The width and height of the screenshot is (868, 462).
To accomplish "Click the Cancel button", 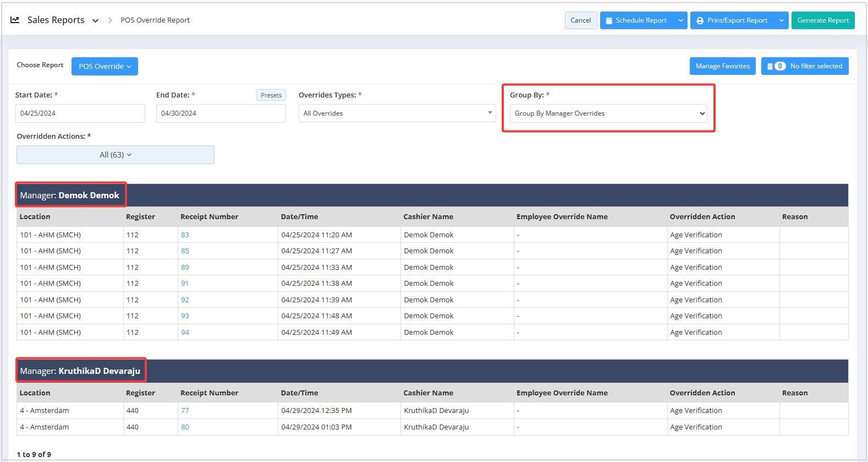I will (x=581, y=20).
